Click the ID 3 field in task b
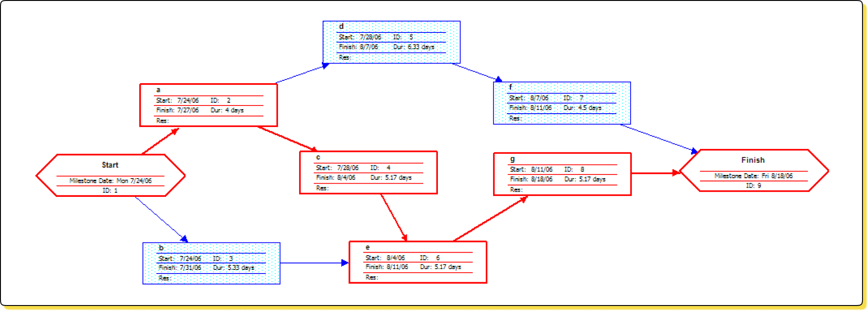868x311 pixels. coord(223,258)
